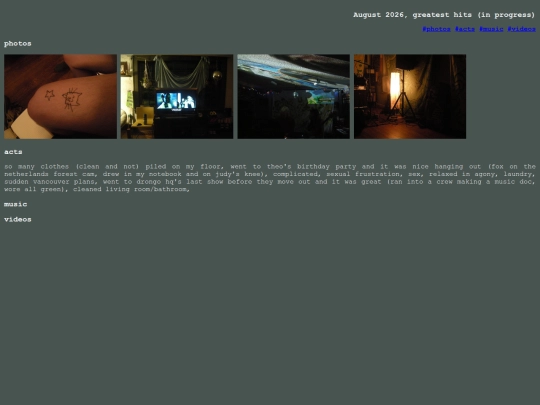Open the dark venue projection photo
540x405 pixels.
(293, 96)
